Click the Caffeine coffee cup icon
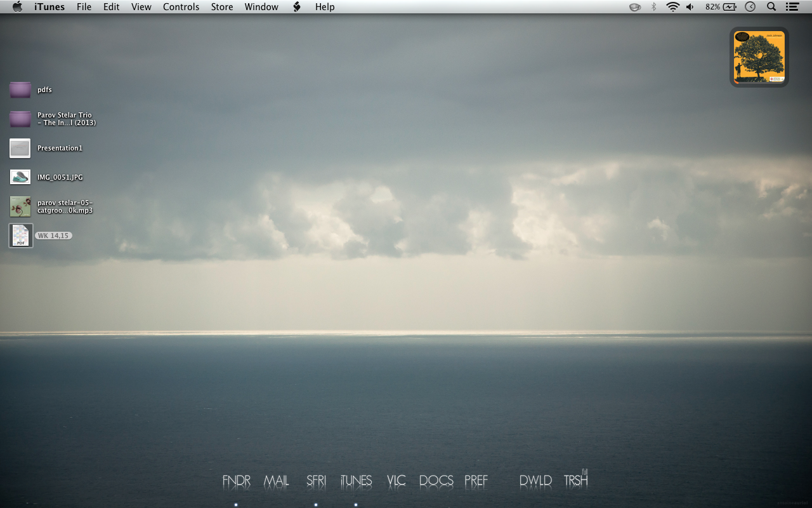The height and width of the screenshot is (508, 812). (x=634, y=7)
